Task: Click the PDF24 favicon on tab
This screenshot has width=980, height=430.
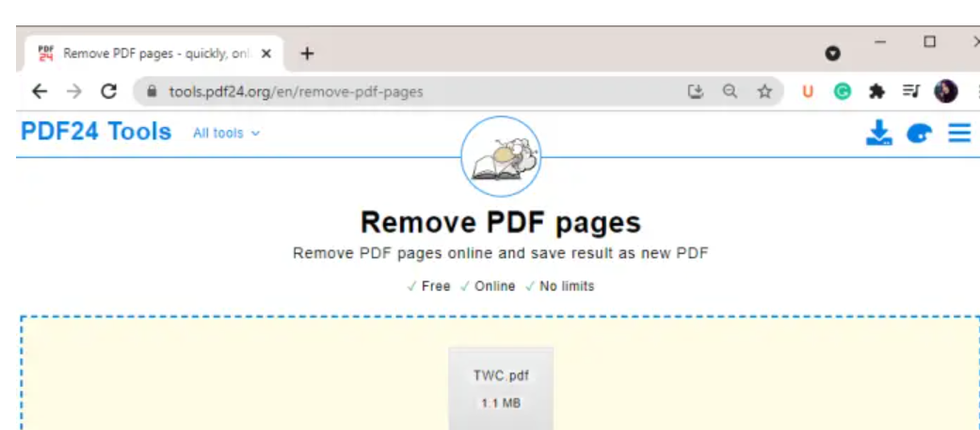Action: click(45, 54)
